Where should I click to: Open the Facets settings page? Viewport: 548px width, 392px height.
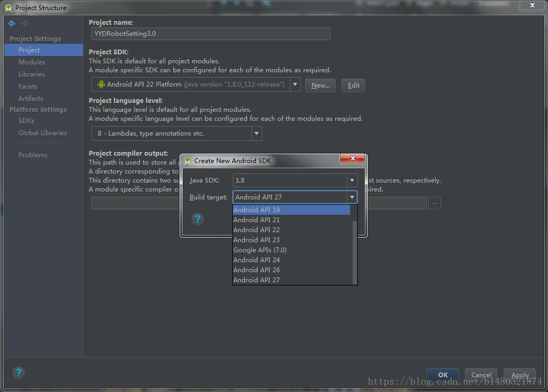click(27, 87)
